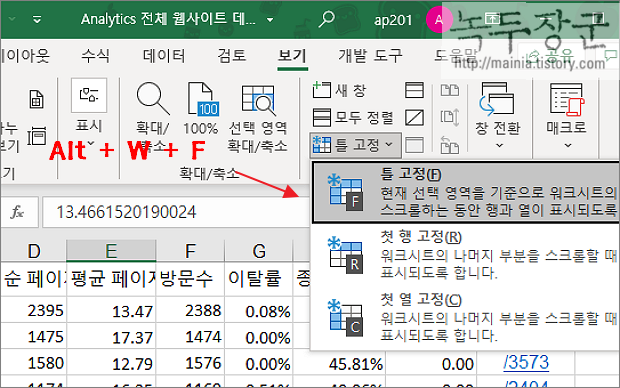Click the Hide window icon
This screenshot has width=620, height=388.
[x=414, y=117]
